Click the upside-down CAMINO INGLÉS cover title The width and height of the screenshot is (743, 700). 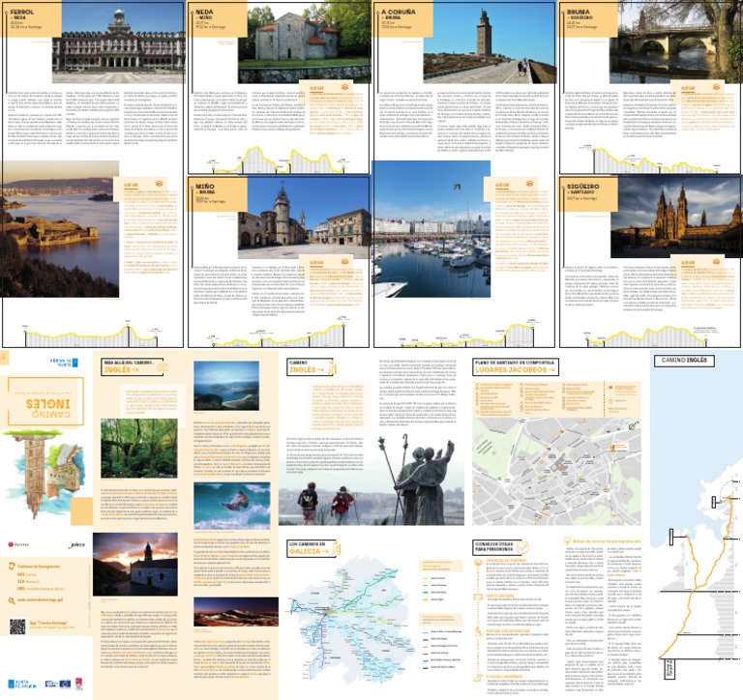[48, 409]
